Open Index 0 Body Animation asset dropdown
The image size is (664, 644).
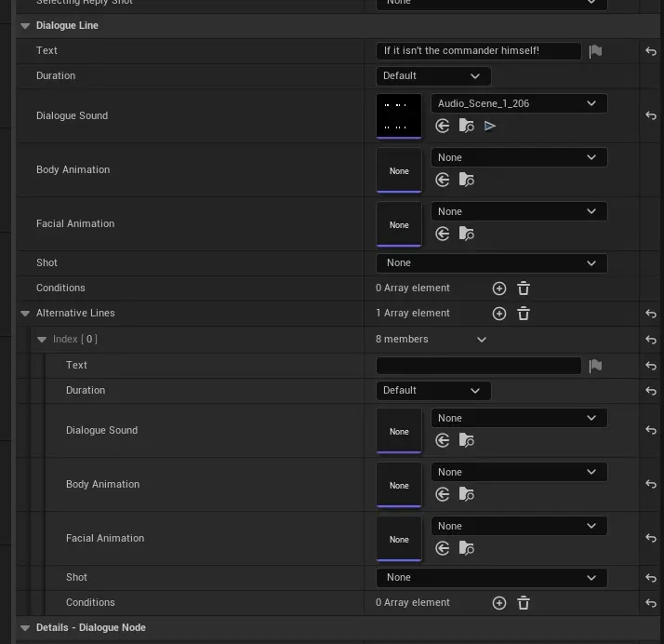(x=519, y=472)
